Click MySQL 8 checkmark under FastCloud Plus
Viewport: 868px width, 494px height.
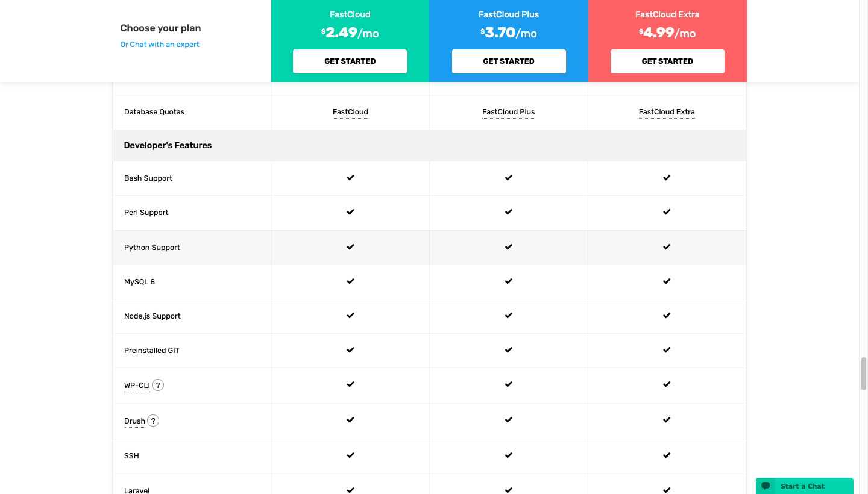click(509, 281)
